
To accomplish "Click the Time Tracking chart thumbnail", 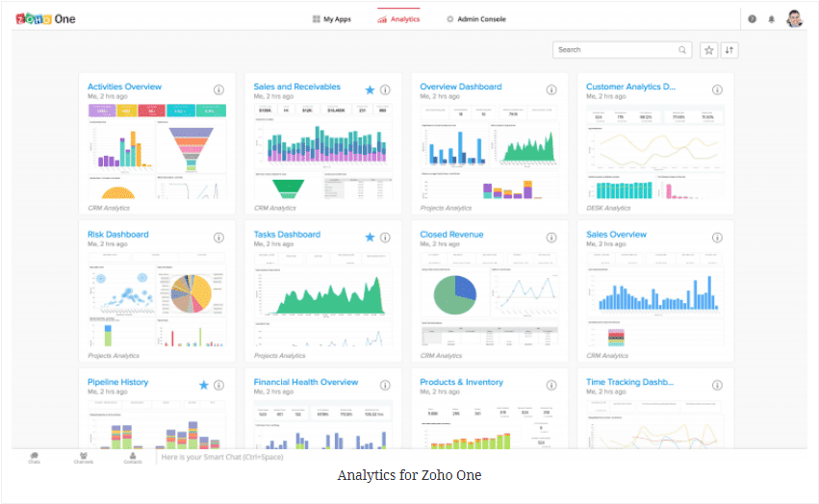I will [x=655, y=424].
